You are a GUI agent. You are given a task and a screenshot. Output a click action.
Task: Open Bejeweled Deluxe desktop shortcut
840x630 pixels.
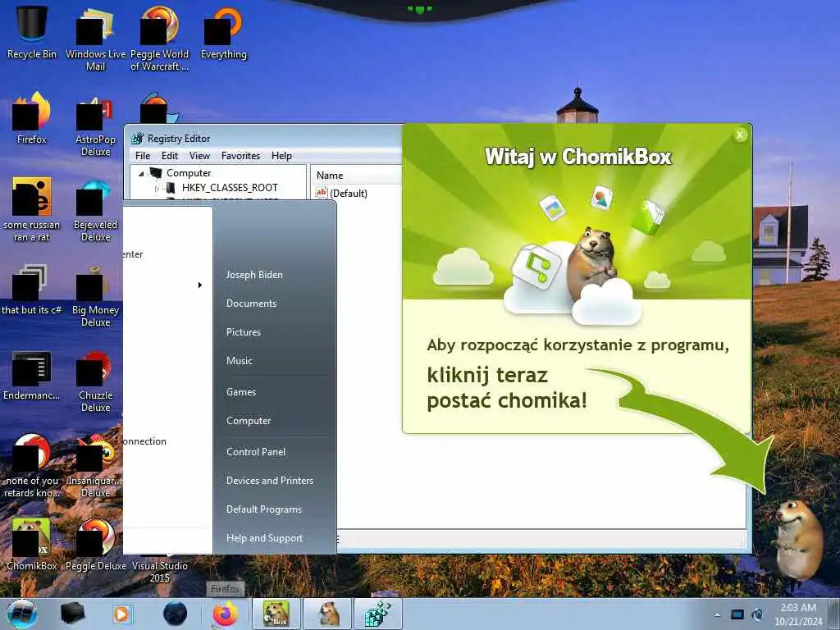click(95, 209)
